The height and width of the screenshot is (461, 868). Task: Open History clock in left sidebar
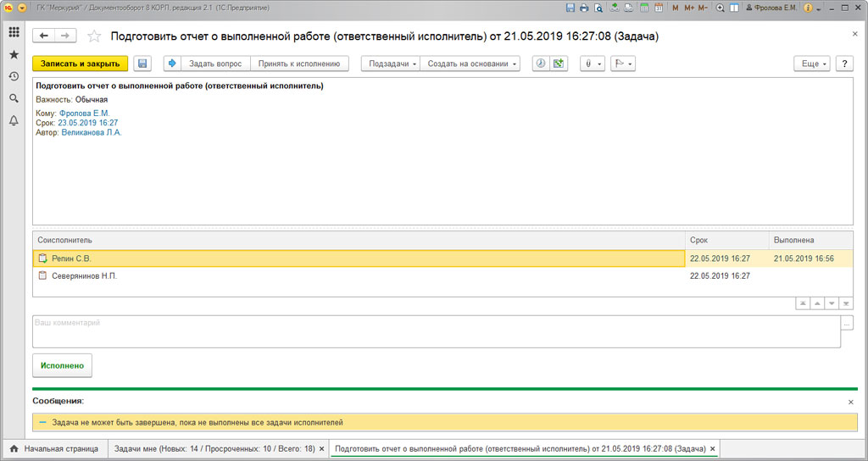14,76
